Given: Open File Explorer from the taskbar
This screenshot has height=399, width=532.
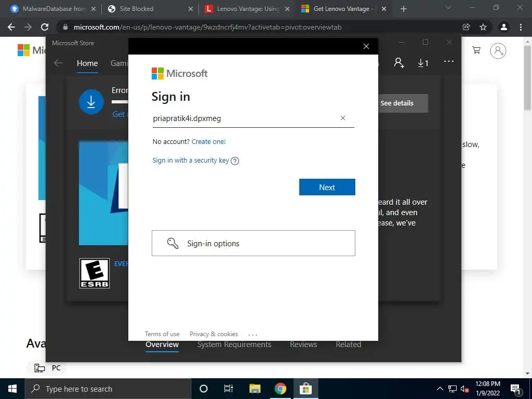Looking at the screenshot, I should coord(255,389).
